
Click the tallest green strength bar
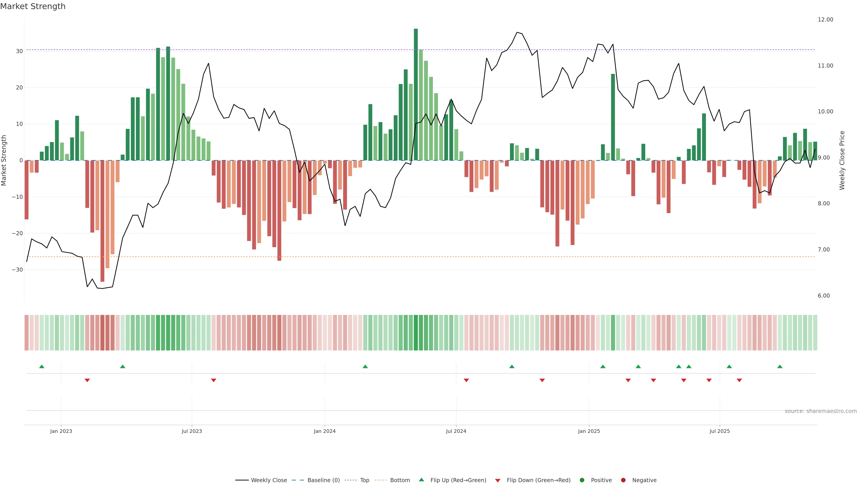coord(416,94)
